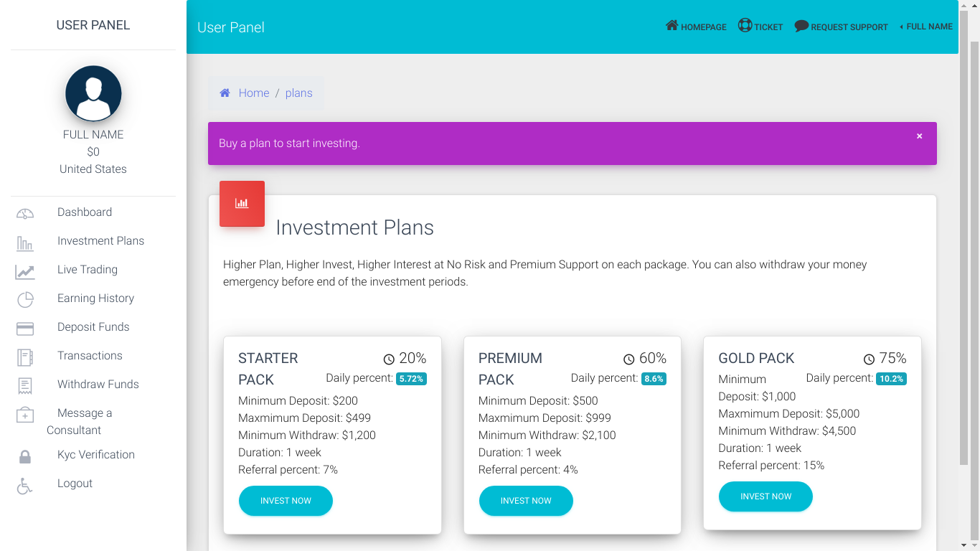
Task: Click the Transactions sidebar icon
Action: 24,357
